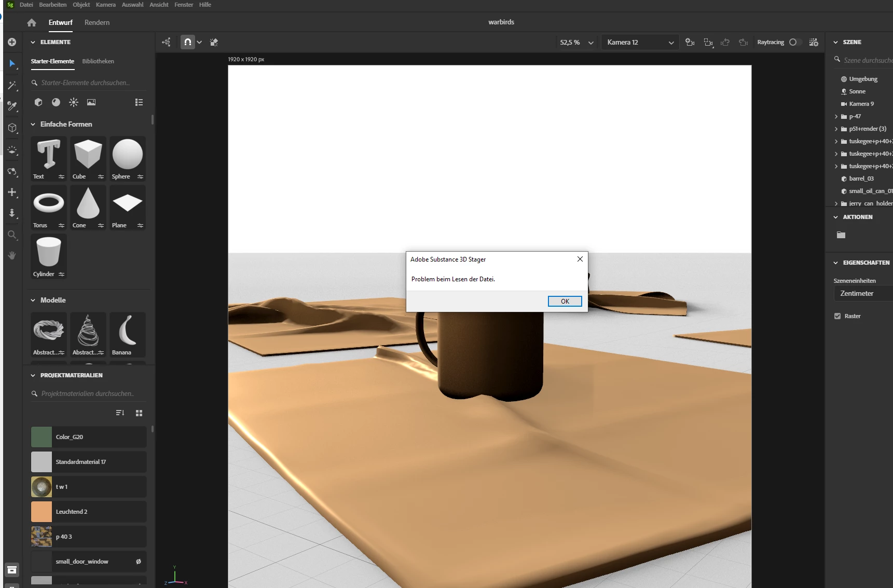Collapse the SZENE panel

click(x=835, y=42)
